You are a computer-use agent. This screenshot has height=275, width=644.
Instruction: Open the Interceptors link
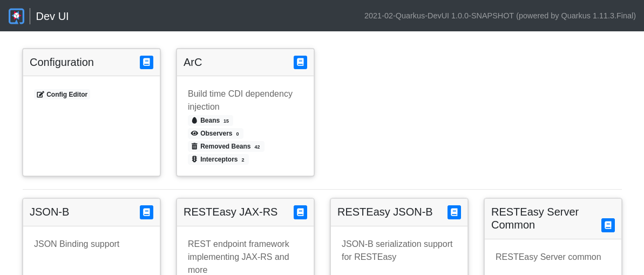click(x=218, y=159)
